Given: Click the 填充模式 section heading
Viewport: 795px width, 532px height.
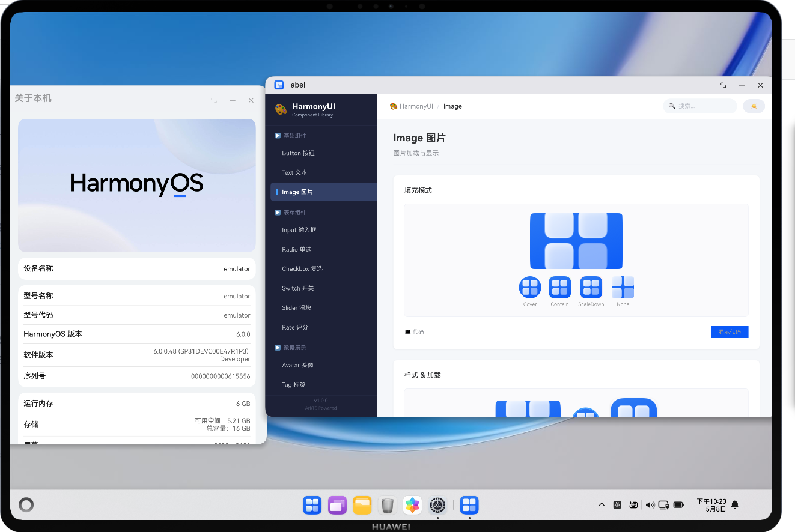Looking at the screenshot, I should click(x=418, y=190).
